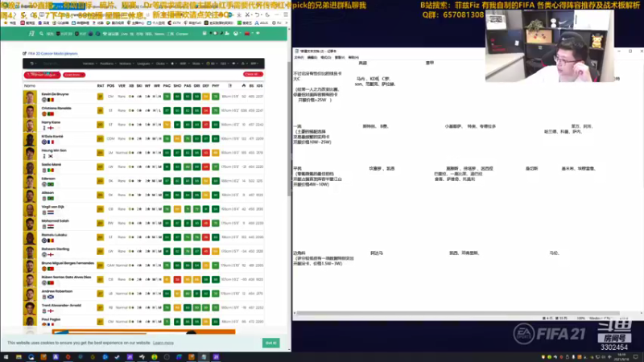Expand the Clubs filter dropdown
Image resolution: width=644 pixels, height=362 pixels.
click(162, 64)
